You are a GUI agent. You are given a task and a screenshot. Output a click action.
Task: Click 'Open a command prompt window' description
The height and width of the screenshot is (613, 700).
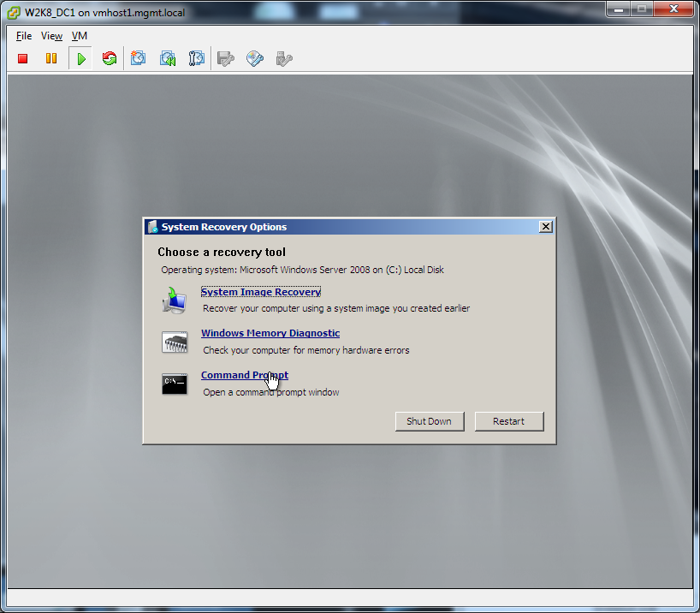pyautogui.click(x=271, y=392)
